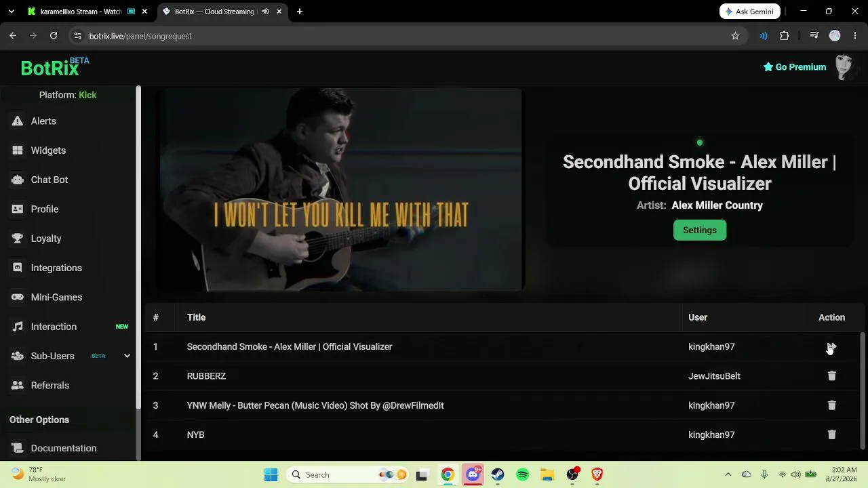
Task: Open Brave browser from the taskbar
Action: [x=597, y=474]
